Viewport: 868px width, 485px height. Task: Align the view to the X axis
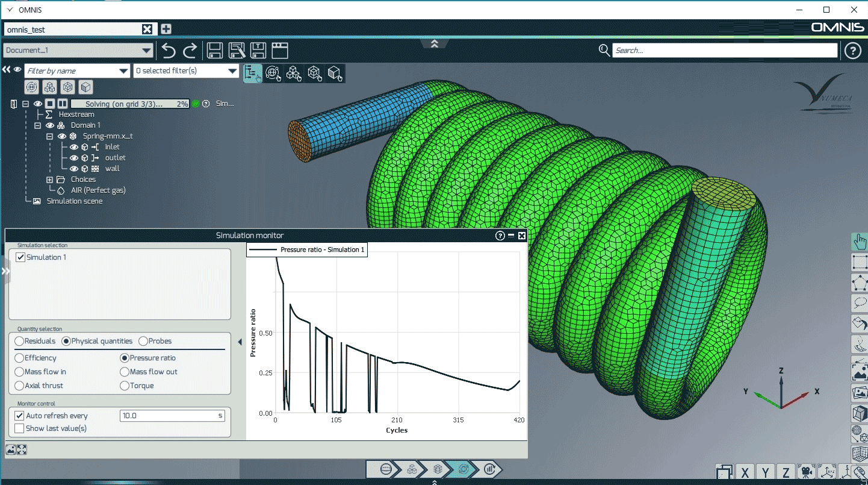point(745,472)
